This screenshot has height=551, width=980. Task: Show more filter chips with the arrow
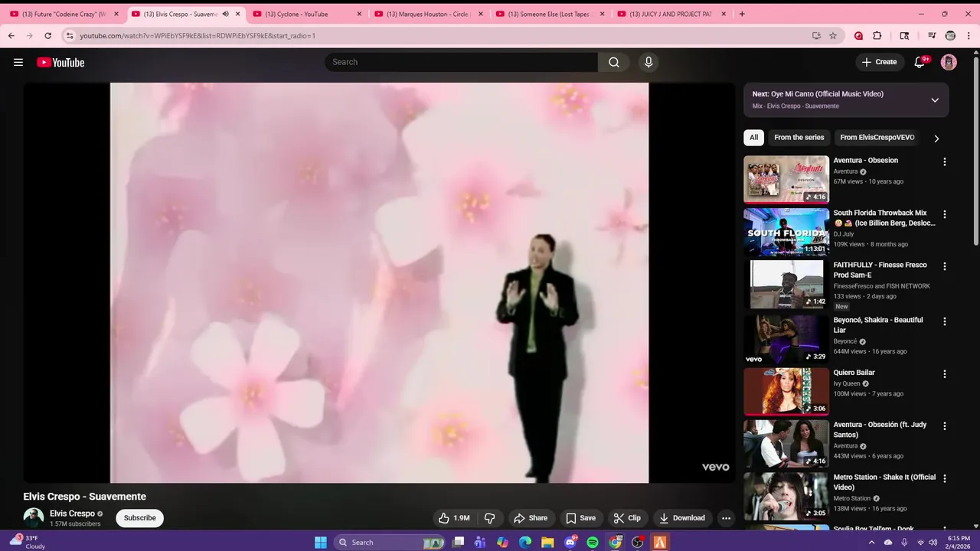point(936,139)
